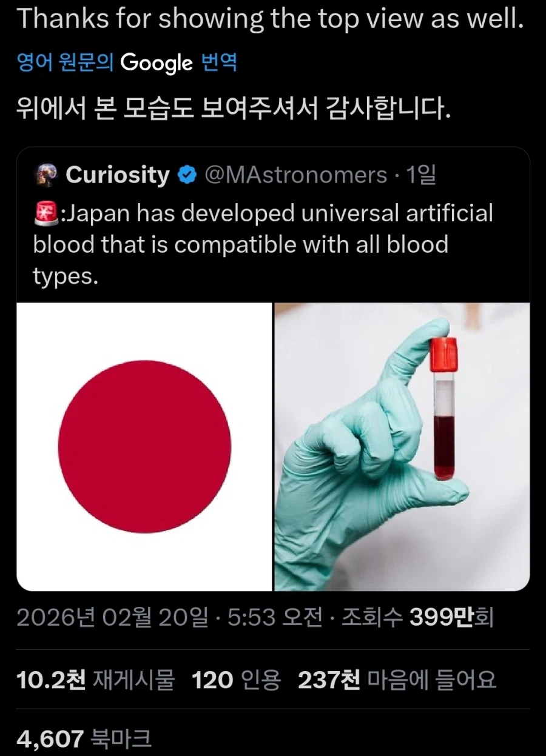Click the verified blue checkmark badge
This screenshot has width=546, height=756.
point(186,175)
